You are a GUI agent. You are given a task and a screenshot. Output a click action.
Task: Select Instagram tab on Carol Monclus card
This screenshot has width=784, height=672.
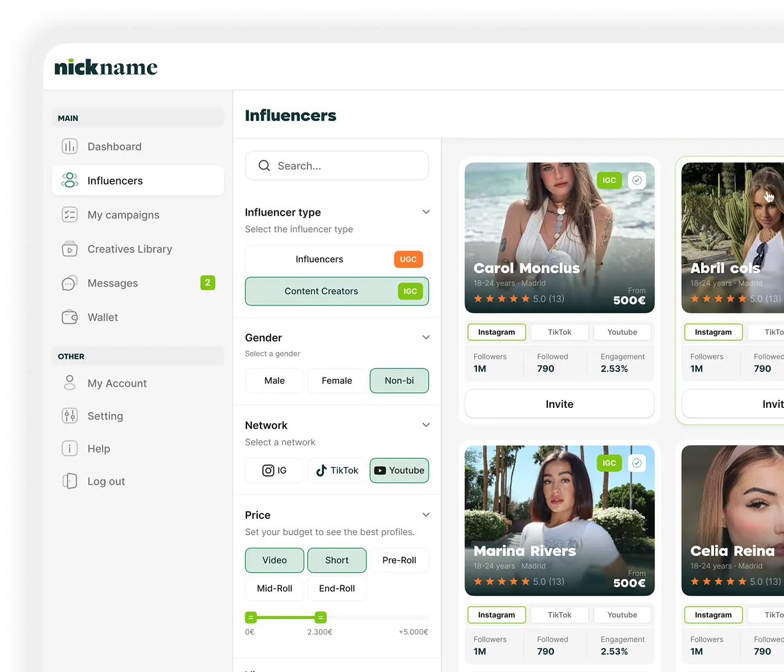tap(496, 332)
